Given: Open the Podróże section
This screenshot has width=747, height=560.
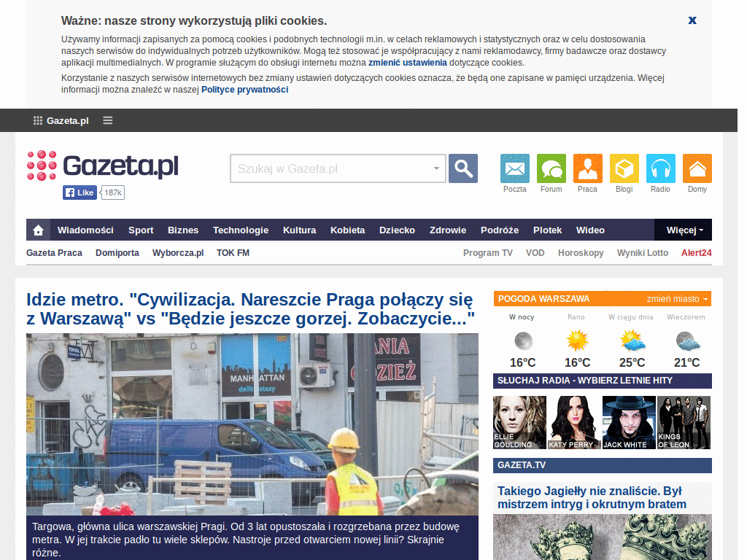Looking at the screenshot, I should pyautogui.click(x=499, y=230).
